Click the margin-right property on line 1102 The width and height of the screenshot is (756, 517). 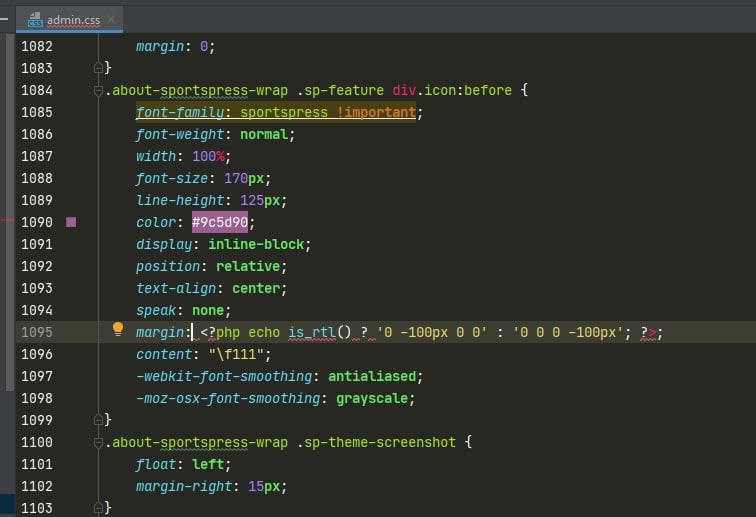(x=184, y=487)
